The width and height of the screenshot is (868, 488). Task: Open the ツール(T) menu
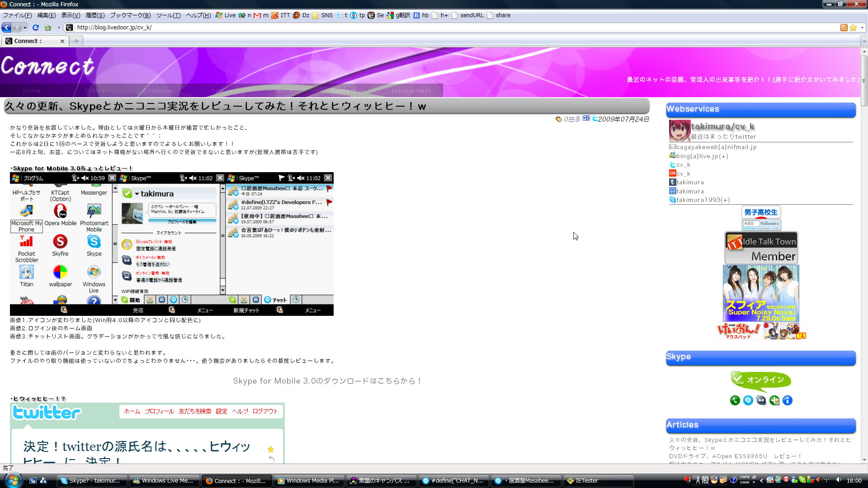pyautogui.click(x=168, y=15)
